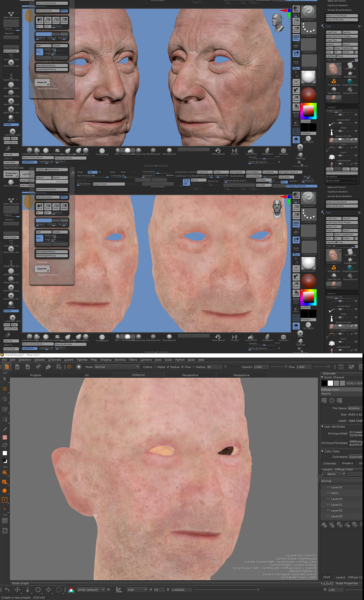This screenshot has width=364, height=600.
Task: Click the Adjust Colors button in ZBrush
Action: [109, 184]
